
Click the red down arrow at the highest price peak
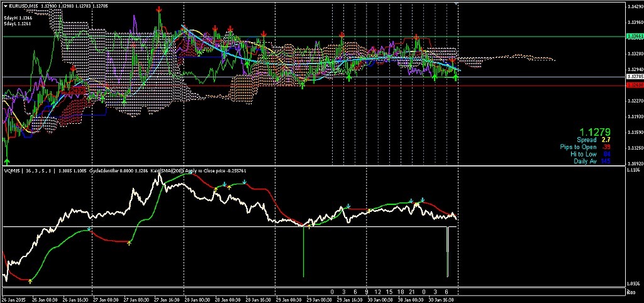pos(159,10)
